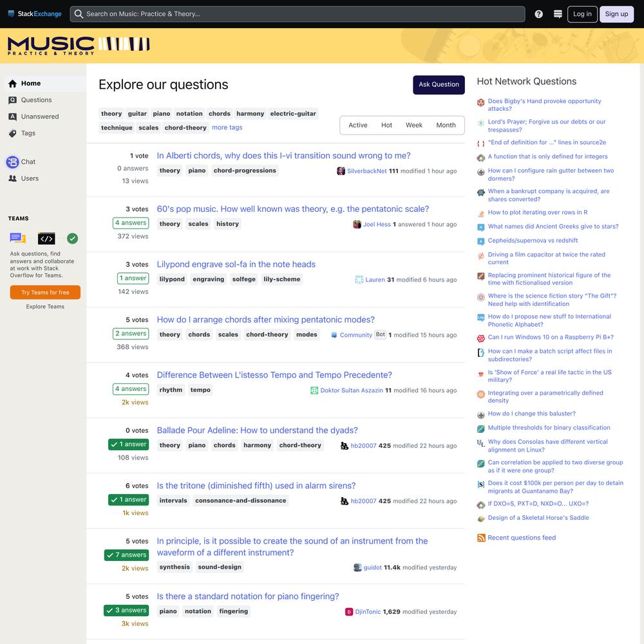Select the lily-scheme tag

coord(282,279)
